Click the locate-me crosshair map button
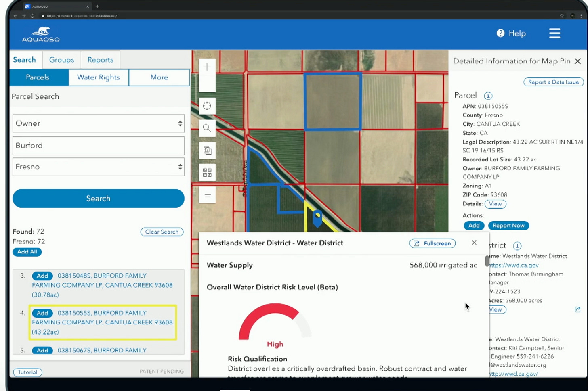Screen dimensions: 588x391 pos(207,106)
